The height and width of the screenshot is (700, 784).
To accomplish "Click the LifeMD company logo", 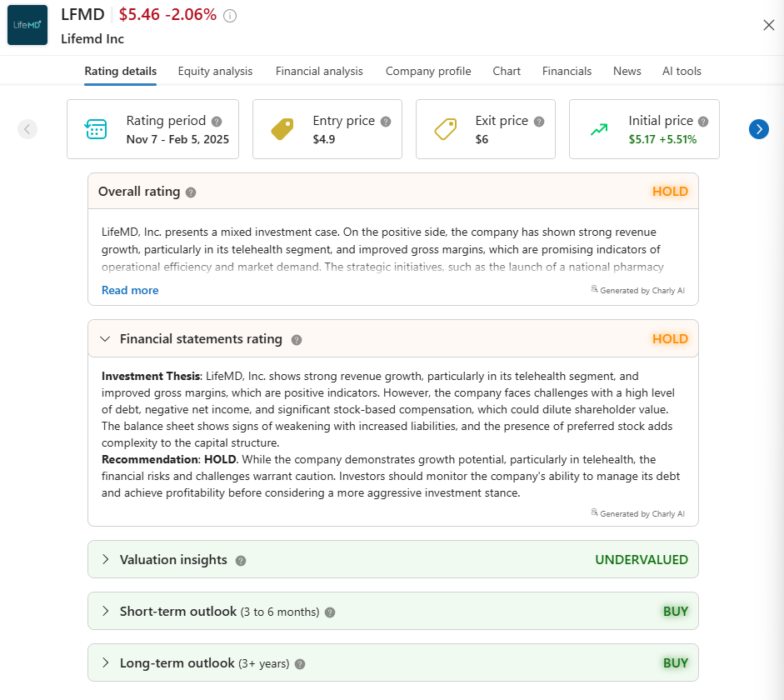I will (x=27, y=25).
